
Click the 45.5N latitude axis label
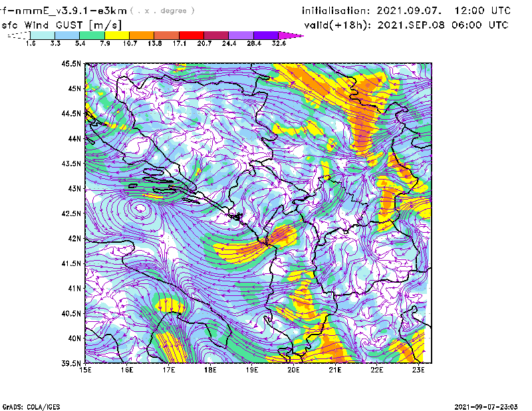pyautogui.click(x=71, y=64)
